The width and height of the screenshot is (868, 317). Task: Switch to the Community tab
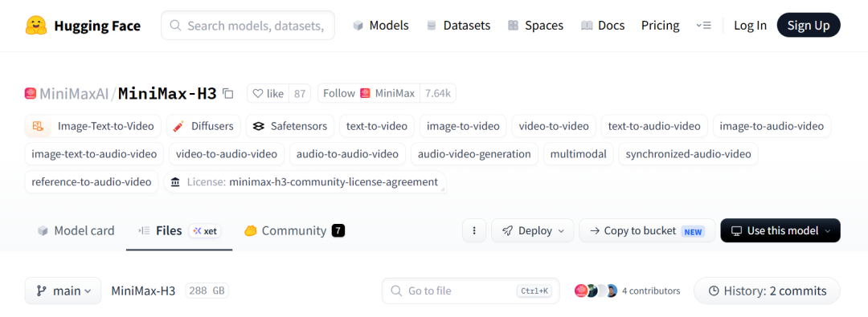tap(294, 230)
